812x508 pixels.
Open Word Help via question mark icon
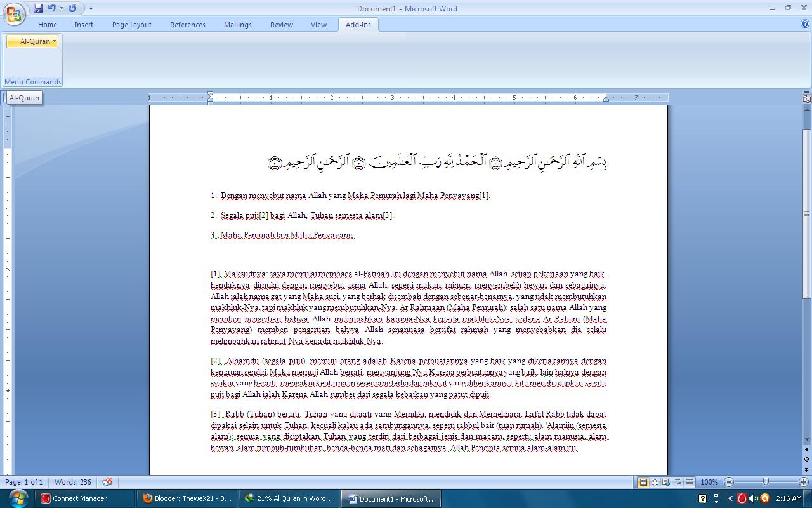805,24
